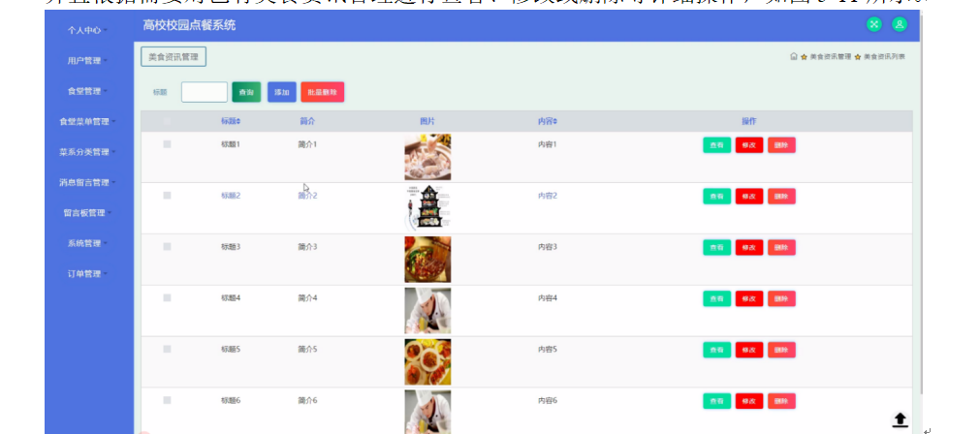This screenshot has height=434, width=980.
Task: Click back-to-top arrow icon
Action: (900, 419)
